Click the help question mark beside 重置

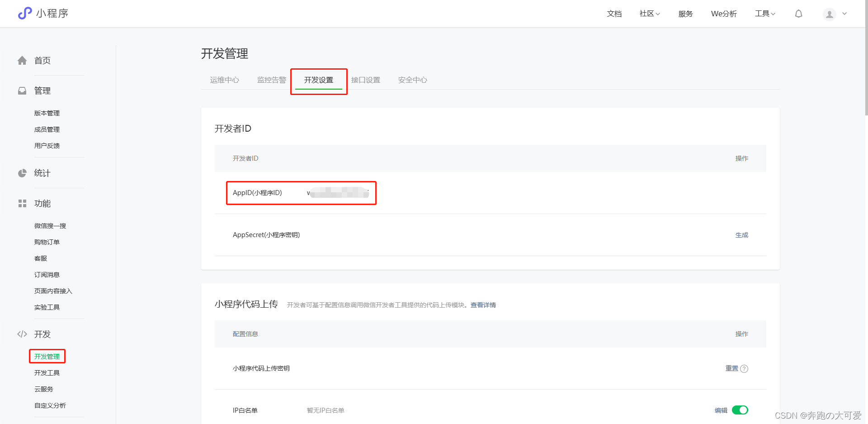pos(744,368)
